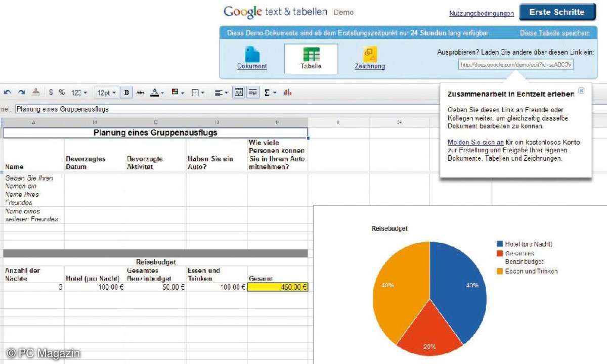Select the 50.00 € Benzinbudget value cell
Viewport: 607px width, 364px height.
coord(156,287)
